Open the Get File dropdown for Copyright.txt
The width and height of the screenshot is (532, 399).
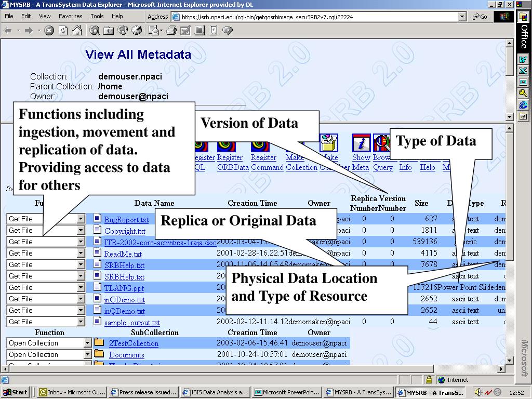pyautogui.click(x=81, y=230)
